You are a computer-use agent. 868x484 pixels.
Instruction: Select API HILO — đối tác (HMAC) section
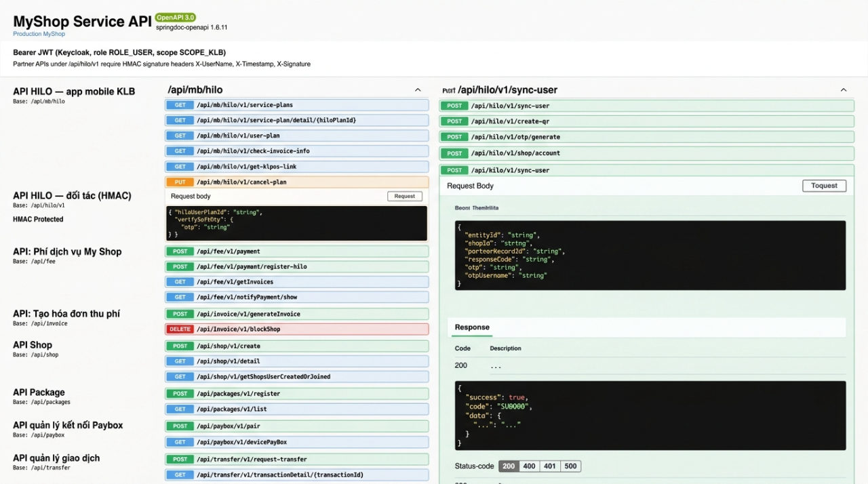[72, 196]
